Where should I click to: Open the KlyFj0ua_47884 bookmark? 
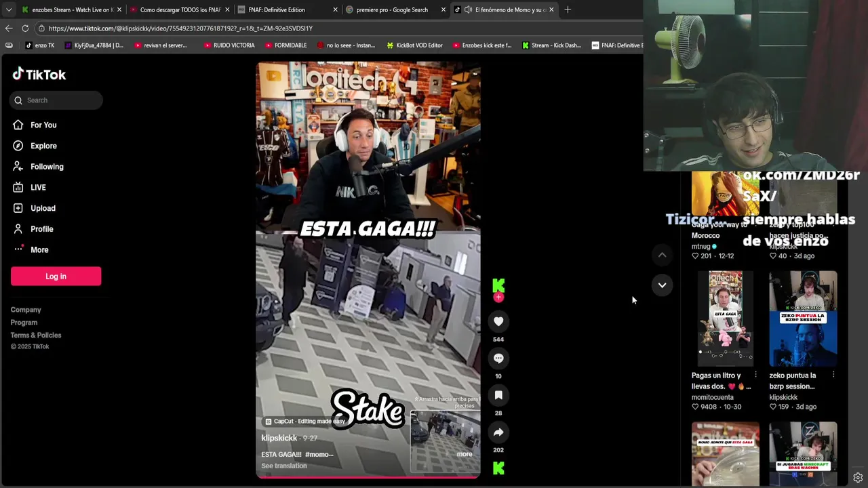tap(94, 45)
